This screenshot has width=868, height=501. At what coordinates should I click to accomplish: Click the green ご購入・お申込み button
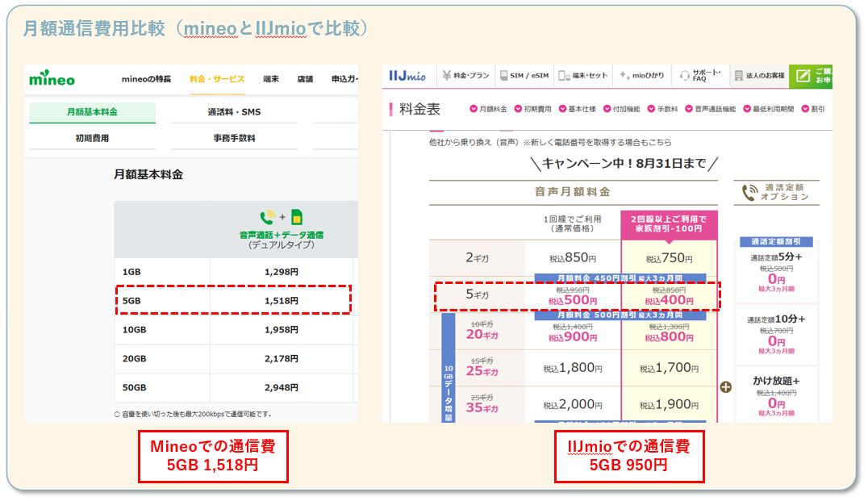pyautogui.click(x=811, y=75)
